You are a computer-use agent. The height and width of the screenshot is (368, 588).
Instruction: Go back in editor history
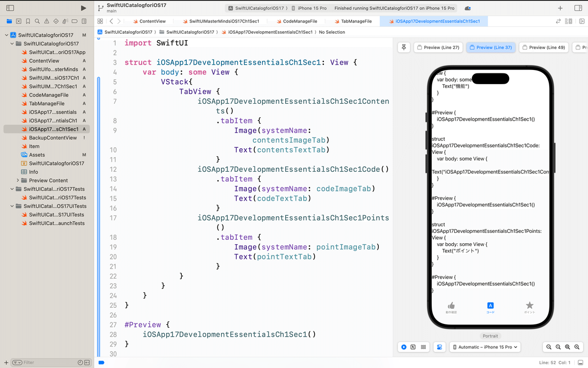click(111, 22)
